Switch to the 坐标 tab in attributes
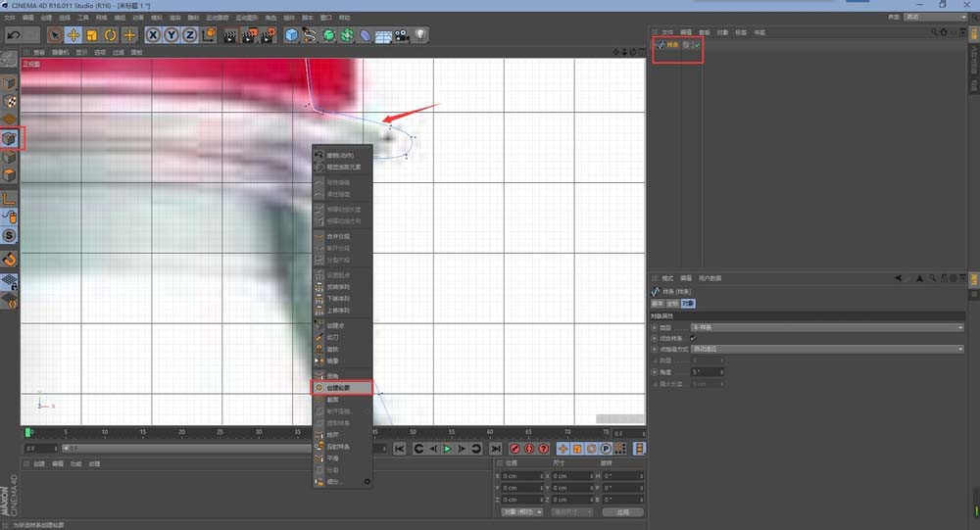 (x=672, y=304)
